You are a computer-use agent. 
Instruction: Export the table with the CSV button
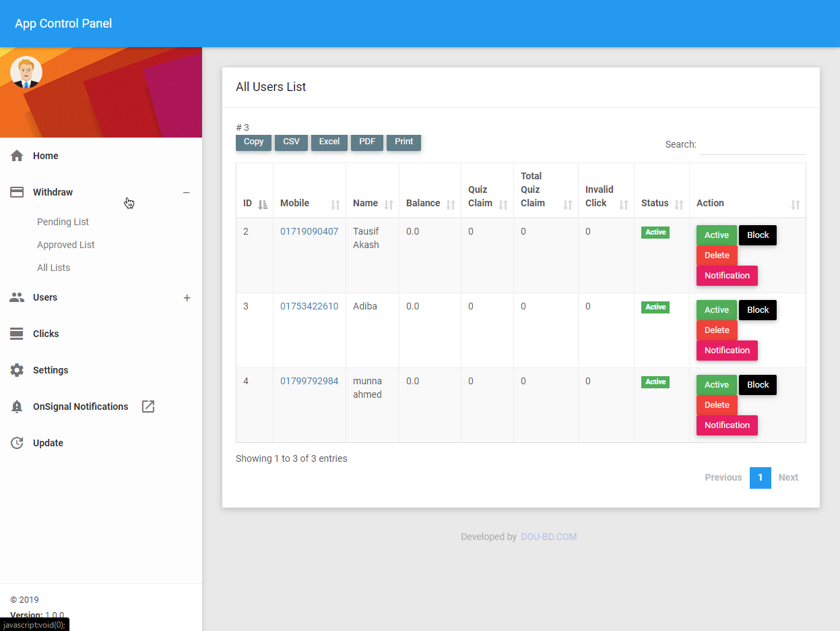(x=291, y=142)
